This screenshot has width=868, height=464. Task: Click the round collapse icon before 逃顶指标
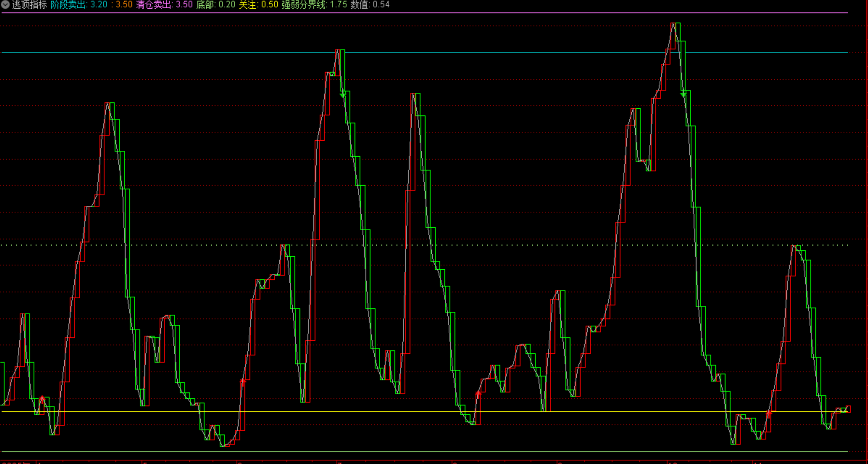tap(5, 5)
